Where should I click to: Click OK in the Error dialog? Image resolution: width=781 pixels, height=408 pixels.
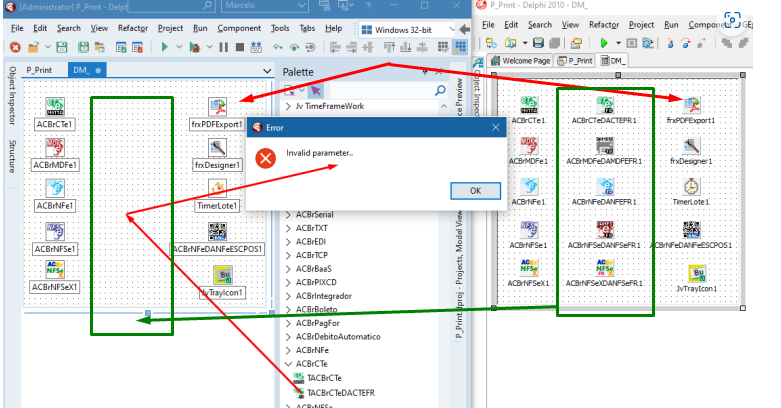[475, 191]
